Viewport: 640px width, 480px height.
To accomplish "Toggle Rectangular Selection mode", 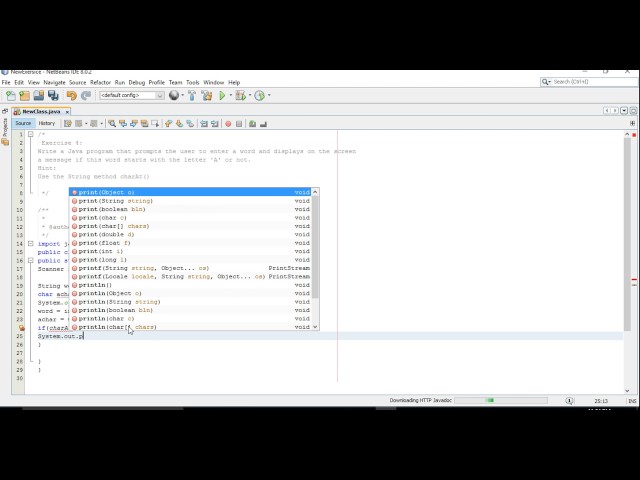I will [155, 123].
